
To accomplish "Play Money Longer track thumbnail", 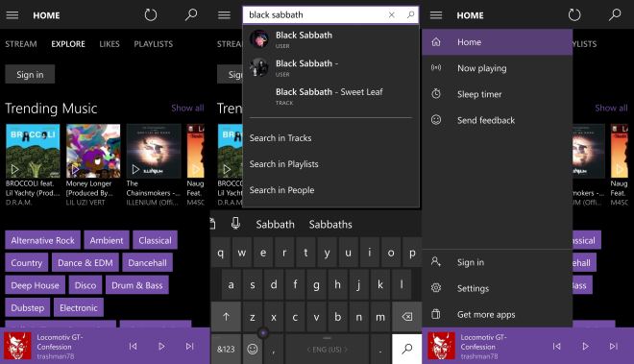I will (x=93, y=151).
